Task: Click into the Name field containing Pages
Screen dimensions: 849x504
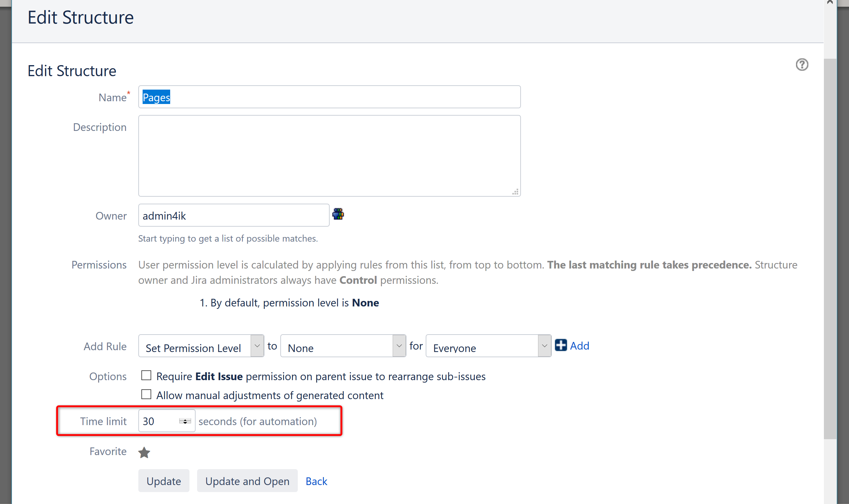Action: pos(329,97)
